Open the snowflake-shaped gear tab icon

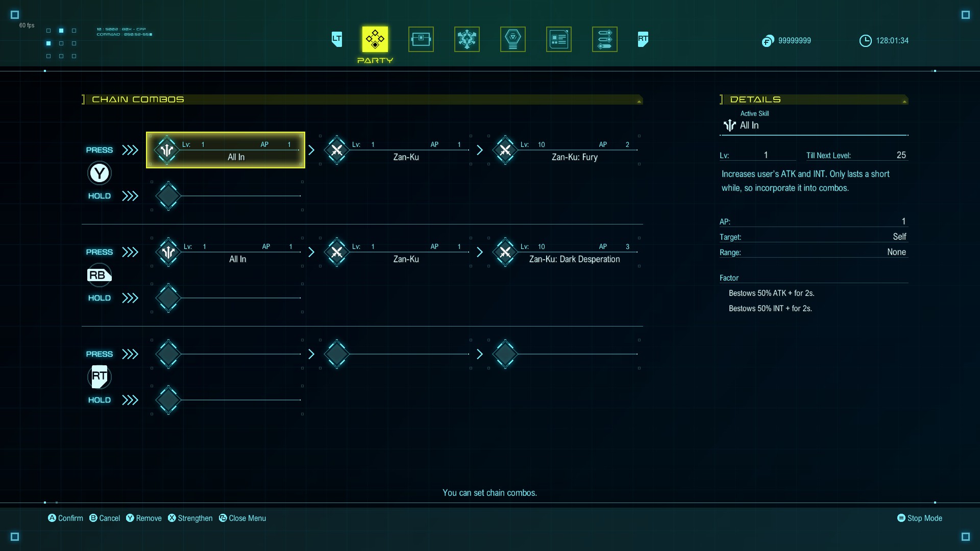(x=467, y=39)
